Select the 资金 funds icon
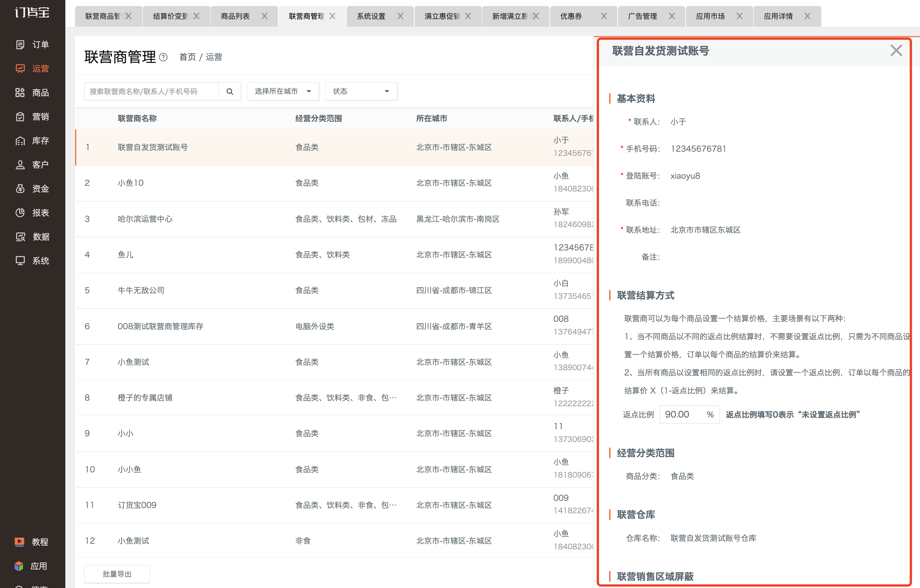Image resolution: width=920 pixels, height=588 pixels. tap(20, 189)
